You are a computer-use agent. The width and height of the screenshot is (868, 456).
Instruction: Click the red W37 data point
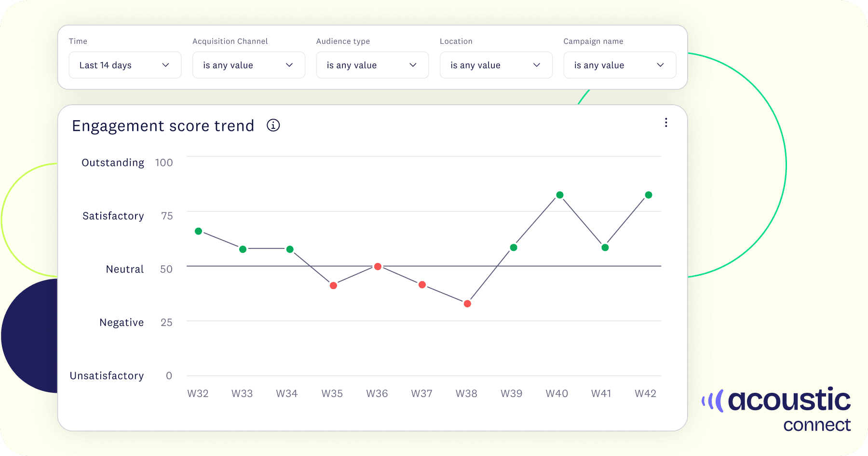[x=422, y=285]
